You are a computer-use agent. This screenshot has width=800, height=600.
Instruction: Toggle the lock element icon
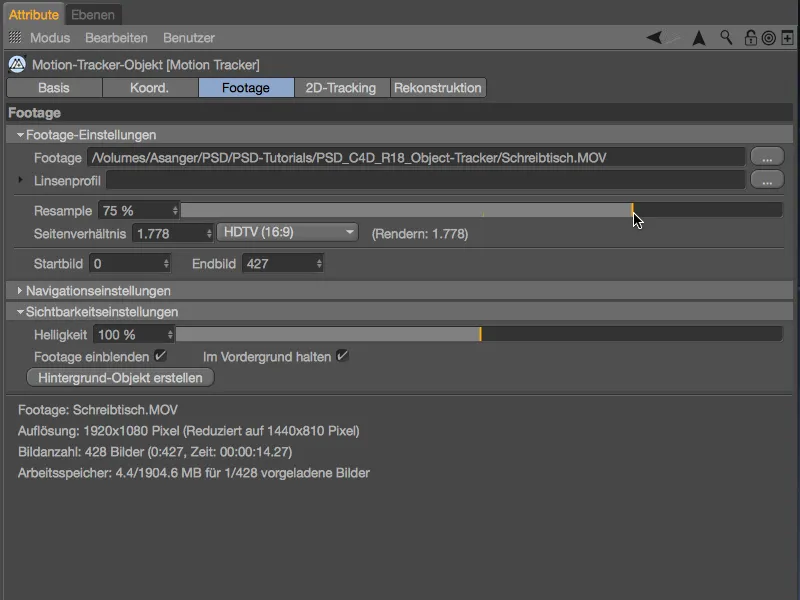(750, 38)
